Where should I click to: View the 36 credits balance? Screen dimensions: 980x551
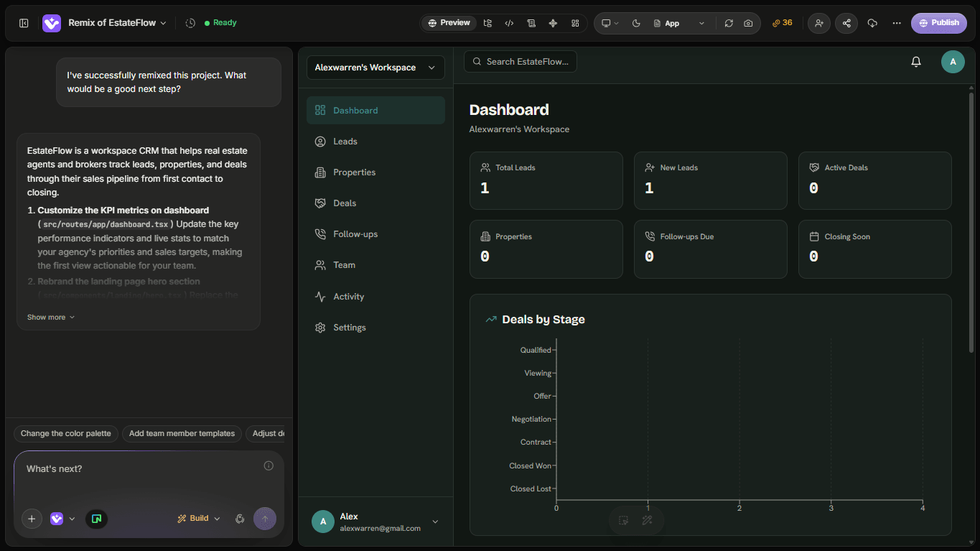tap(782, 23)
